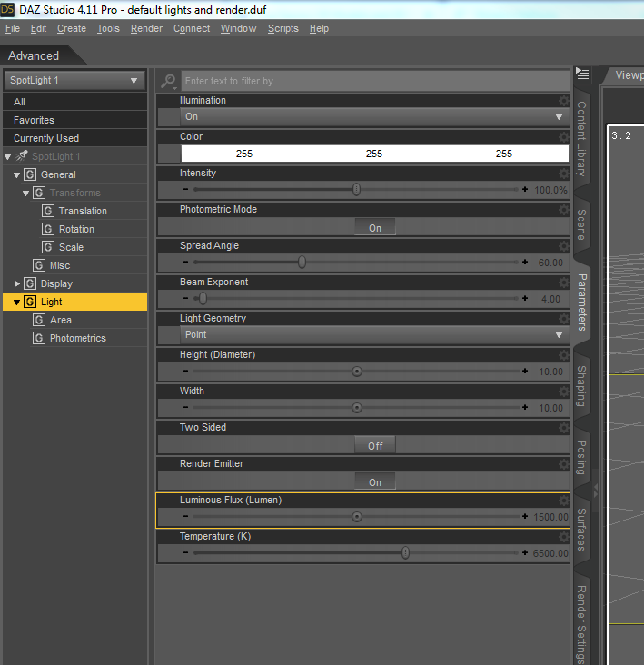644x665 pixels.
Task: Open the Intensity property gear settings
Action: [563, 174]
